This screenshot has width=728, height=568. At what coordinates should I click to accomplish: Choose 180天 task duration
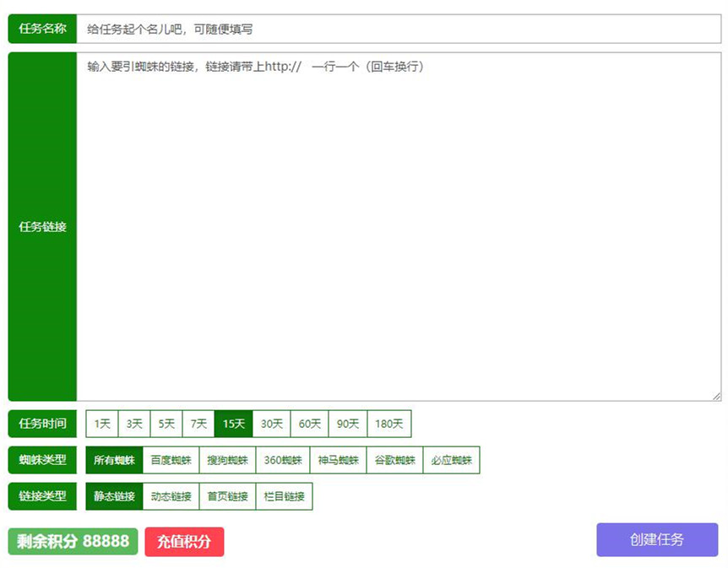click(388, 424)
